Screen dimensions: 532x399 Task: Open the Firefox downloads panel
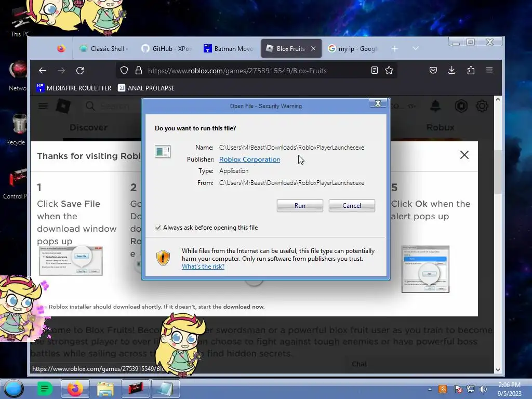451,70
